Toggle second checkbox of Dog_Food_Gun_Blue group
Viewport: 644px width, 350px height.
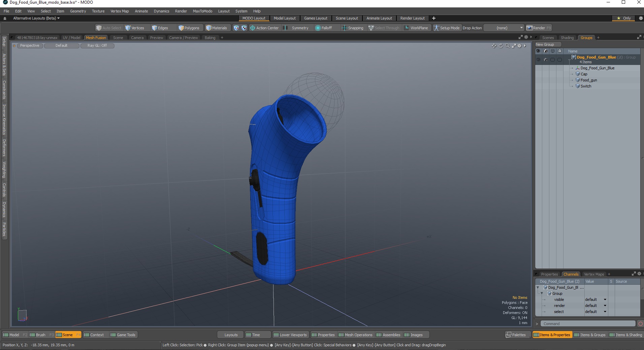(x=559, y=60)
